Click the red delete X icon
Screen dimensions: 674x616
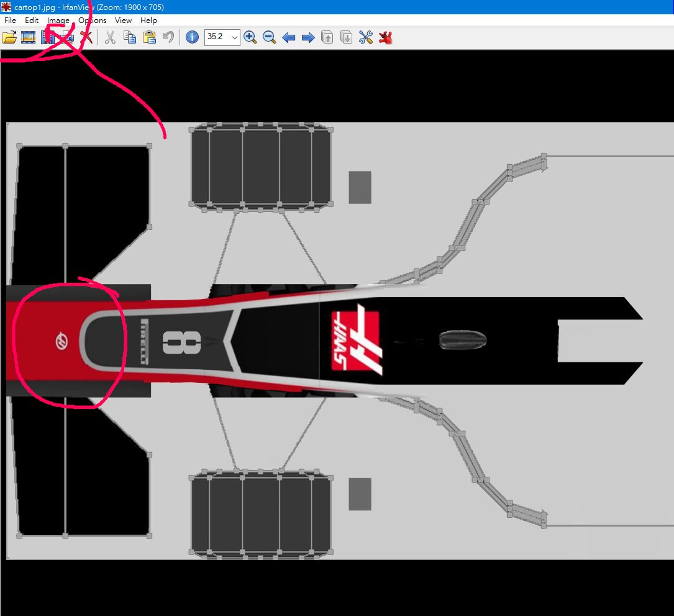tap(86, 38)
